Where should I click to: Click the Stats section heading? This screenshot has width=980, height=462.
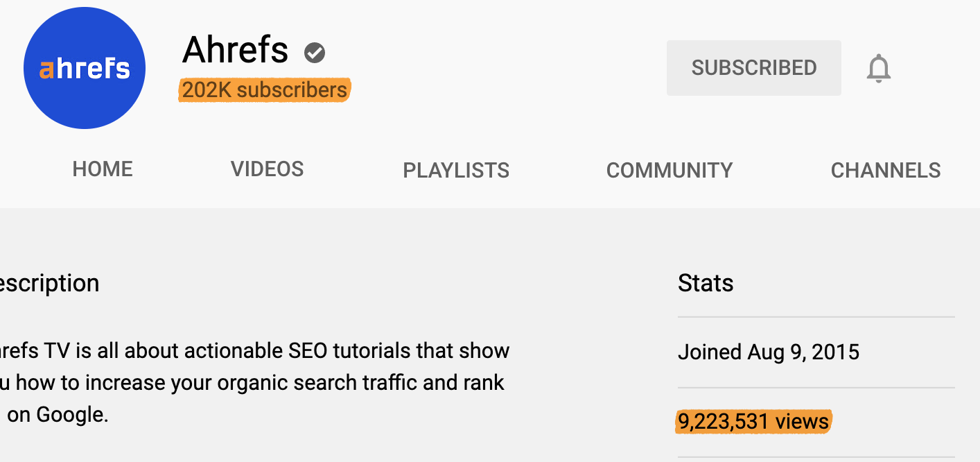[706, 283]
